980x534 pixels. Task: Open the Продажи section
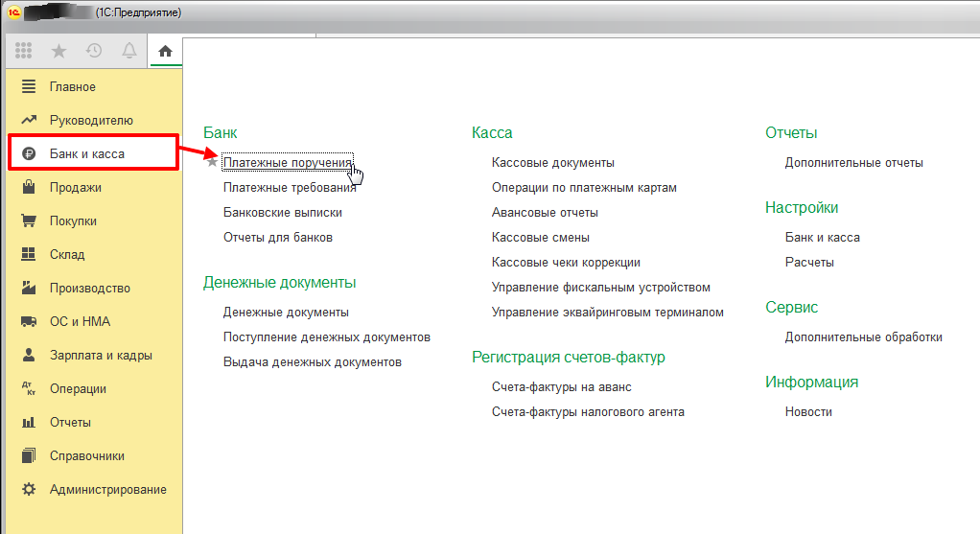tap(76, 187)
